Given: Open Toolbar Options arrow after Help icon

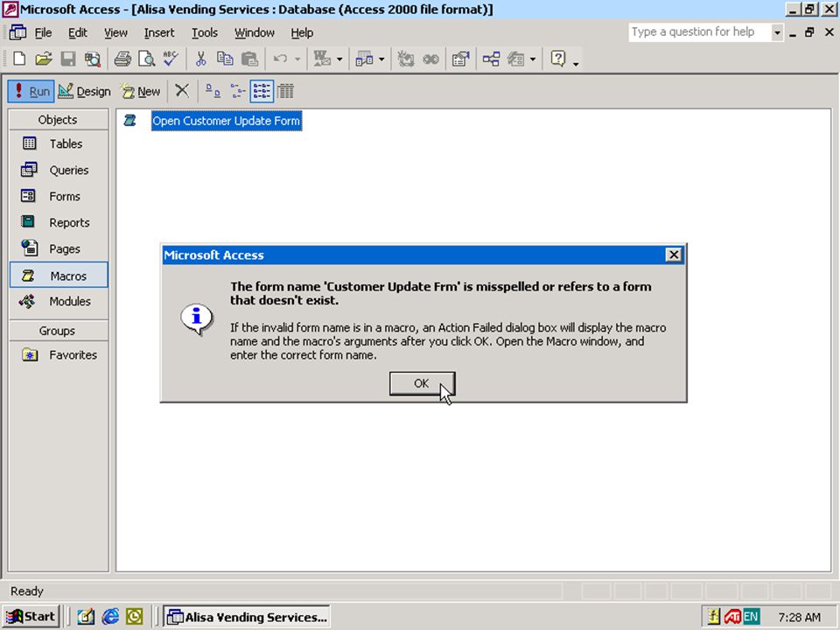Looking at the screenshot, I should pyautogui.click(x=576, y=63).
